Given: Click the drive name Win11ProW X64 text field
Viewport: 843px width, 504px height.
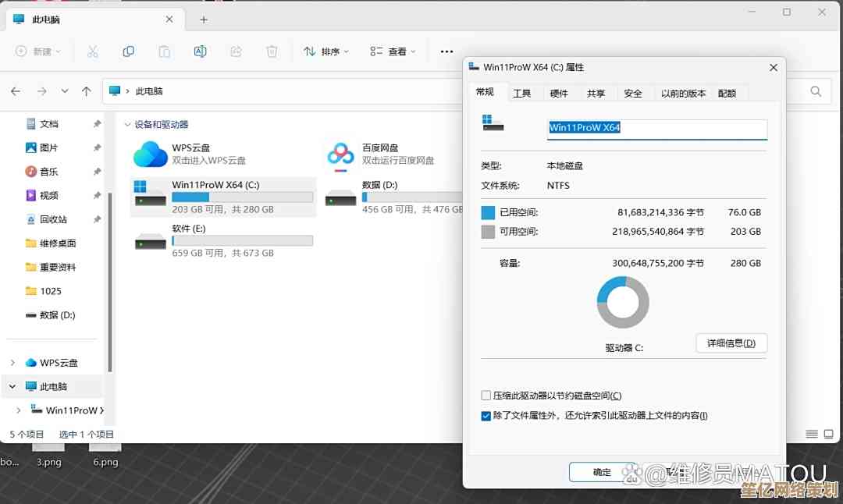Looking at the screenshot, I should pos(656,128).
